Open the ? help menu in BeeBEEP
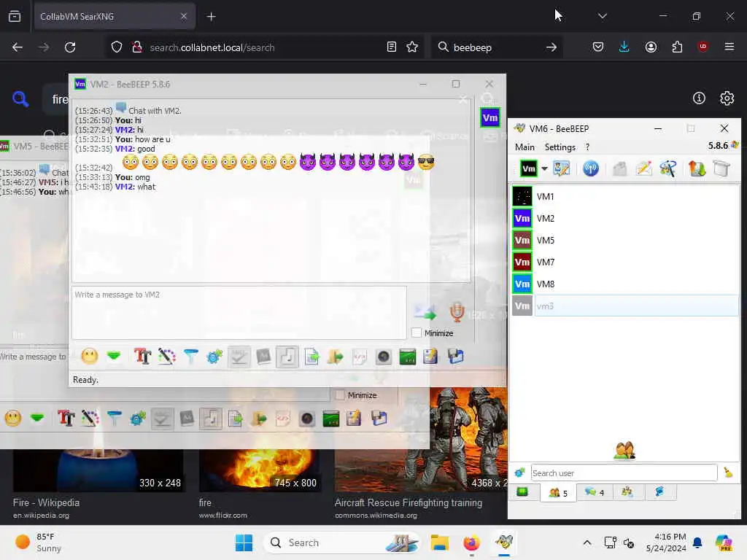Image resolution: width=747 pixels, height=560 pixels. click(x=587, y=147)
